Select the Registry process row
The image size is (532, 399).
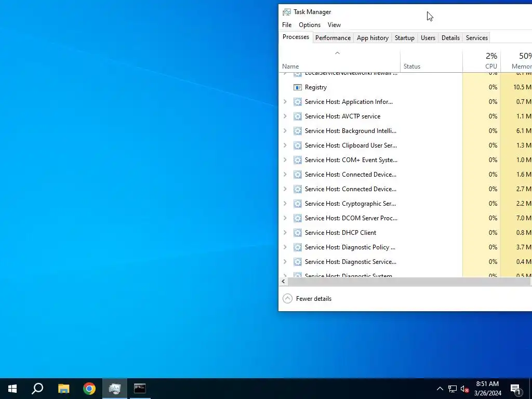tap(405, 87)
